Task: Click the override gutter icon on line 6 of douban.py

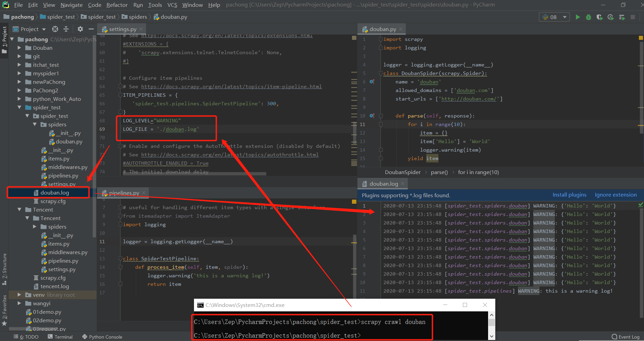Action: (x=372, y=82)
